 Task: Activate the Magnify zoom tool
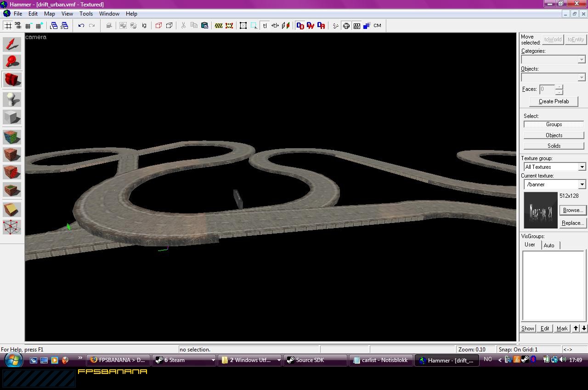tap(11, 62)
